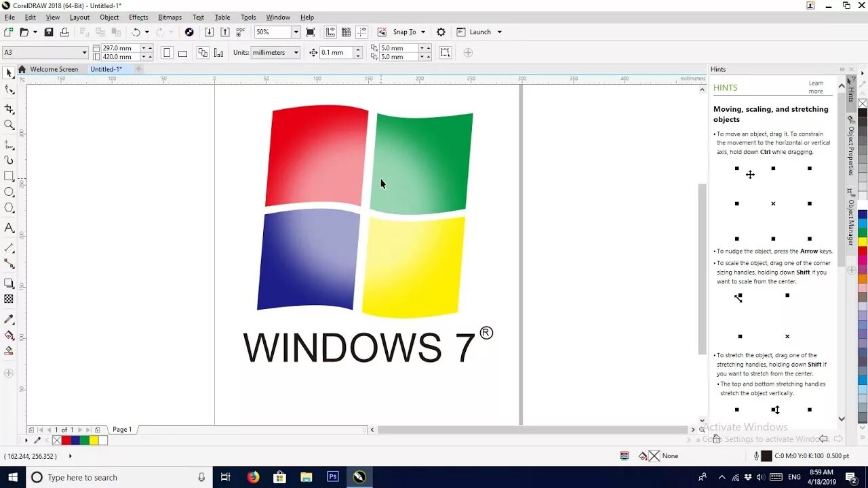
Task: Click the yellow swatch in document palette
Action: (94, 440)
